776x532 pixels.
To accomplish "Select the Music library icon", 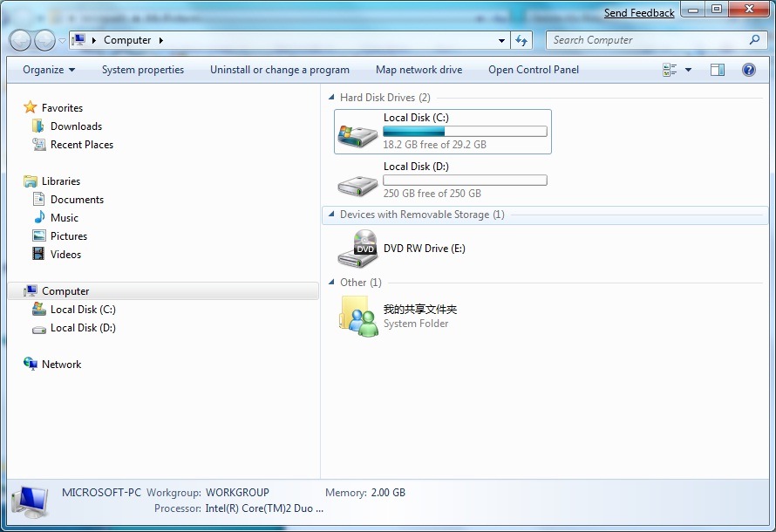I will [41, 217].
